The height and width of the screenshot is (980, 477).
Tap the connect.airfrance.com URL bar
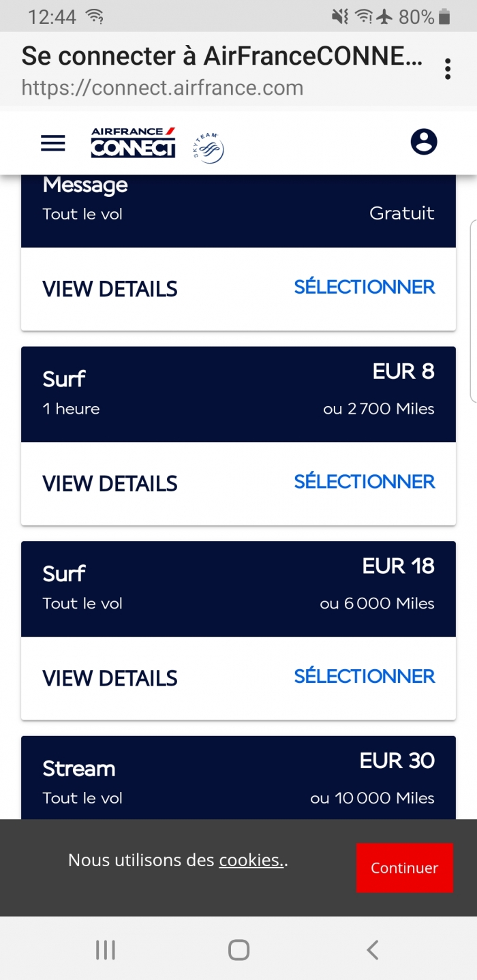pyautogui.click(x=162, y=88)
